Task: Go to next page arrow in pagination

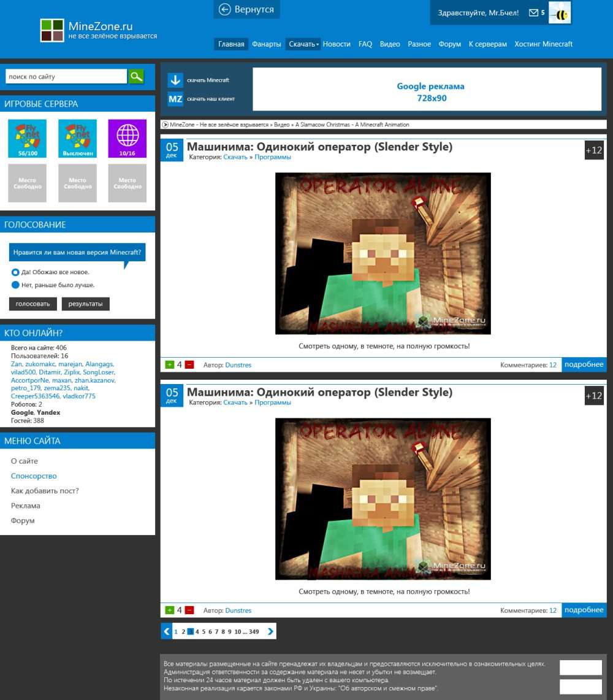Action: (x=270, y=631)
